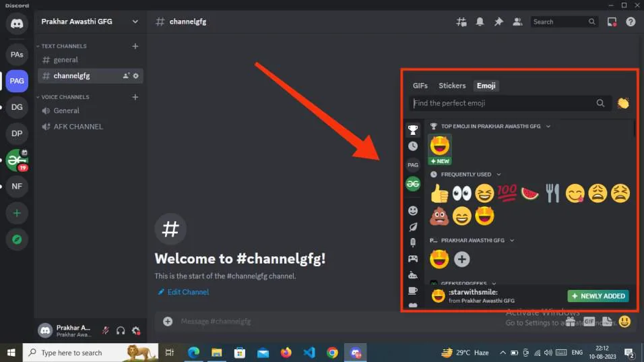Open Microsoft Edge from taskbar

193,353
